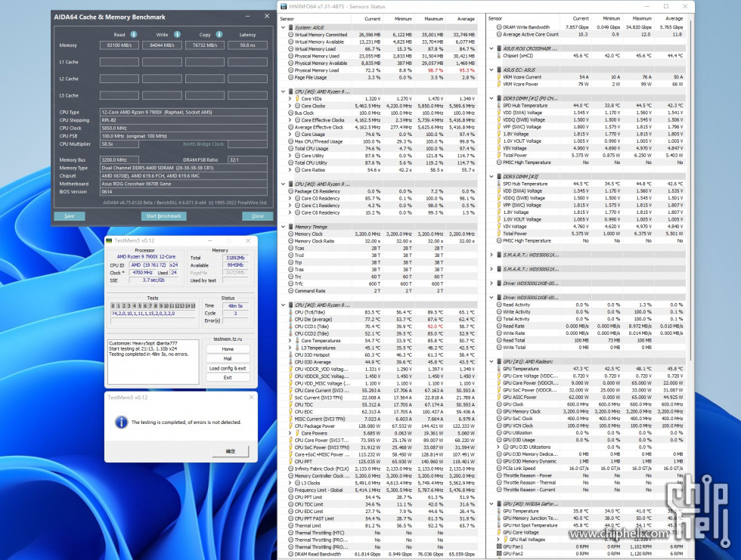Click Start Benchmark in AIDA64

[163, 216]
